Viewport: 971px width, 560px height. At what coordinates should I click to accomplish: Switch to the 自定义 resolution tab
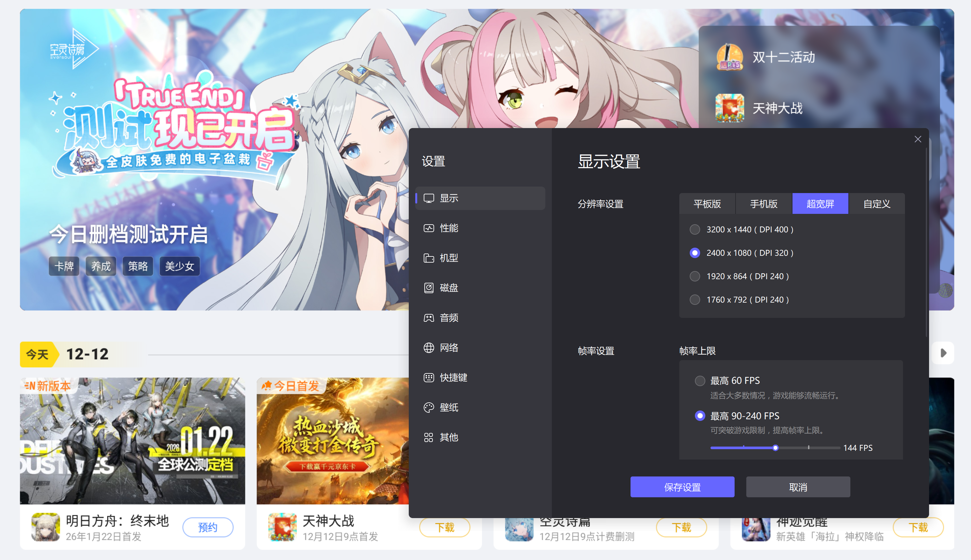point(877,204)
